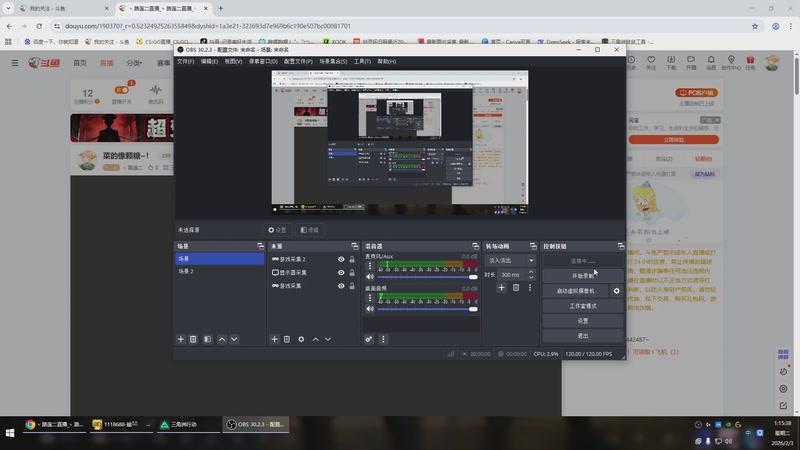Open source properties gear in Sources panel

(301, 339)
